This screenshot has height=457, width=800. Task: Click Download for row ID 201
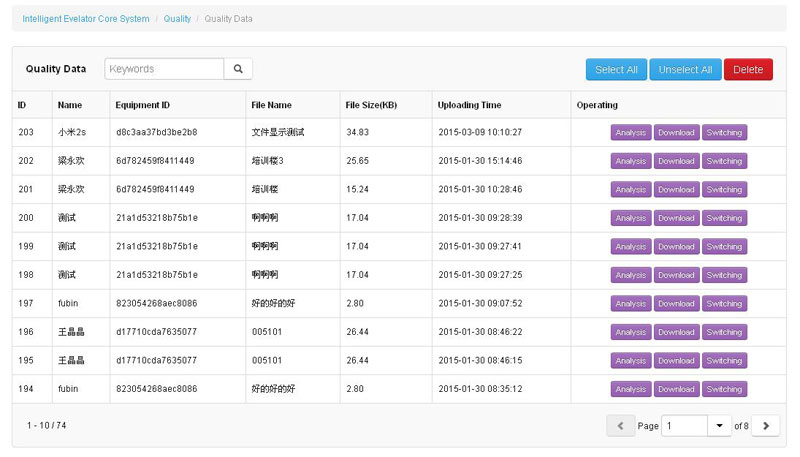(676, 190)
